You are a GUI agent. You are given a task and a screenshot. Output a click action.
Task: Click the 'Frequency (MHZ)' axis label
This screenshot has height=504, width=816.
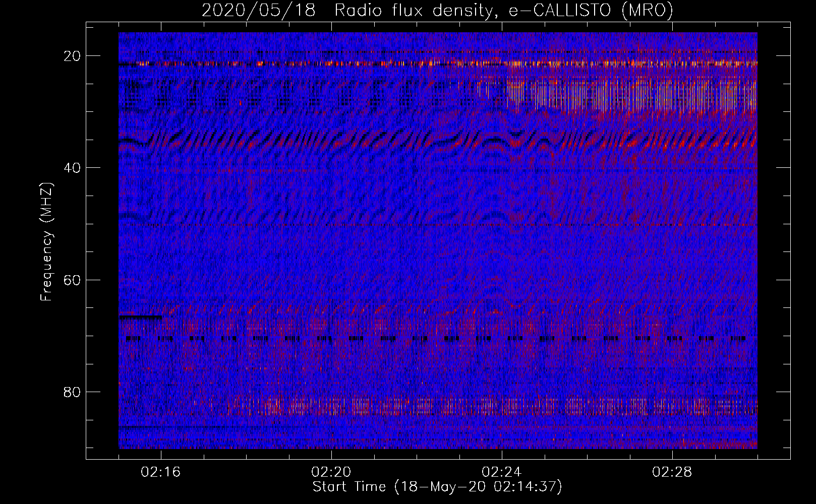click(46, 241)
